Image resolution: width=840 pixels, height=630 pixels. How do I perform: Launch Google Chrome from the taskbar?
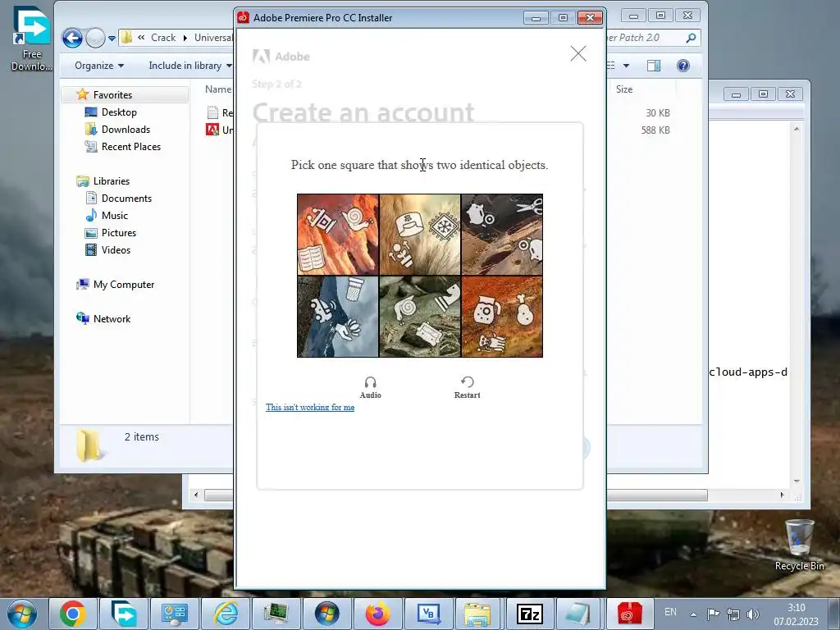click(73, 614)
